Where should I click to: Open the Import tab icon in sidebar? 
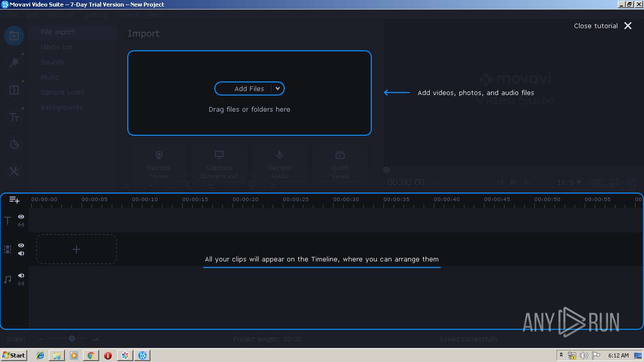coord(14,36)
